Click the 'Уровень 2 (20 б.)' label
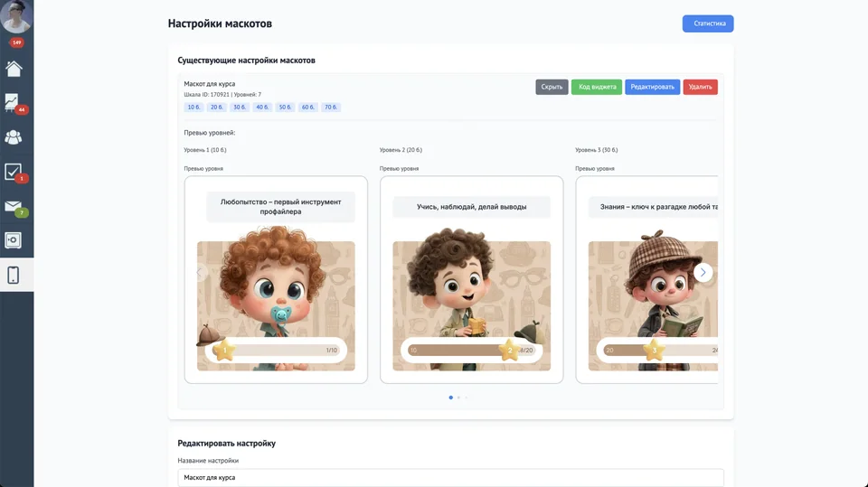Viewport: 868px width, 487px height. 401,150
